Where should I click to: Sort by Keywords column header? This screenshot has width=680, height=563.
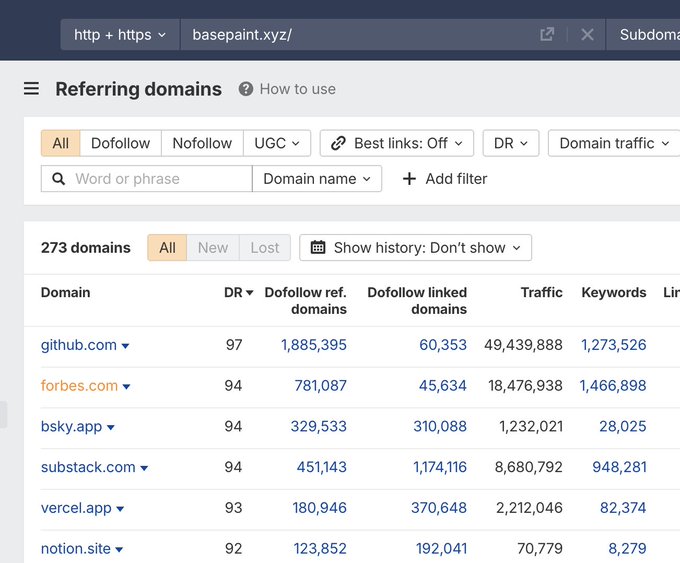pyautogui.click(x=614, y=292)
